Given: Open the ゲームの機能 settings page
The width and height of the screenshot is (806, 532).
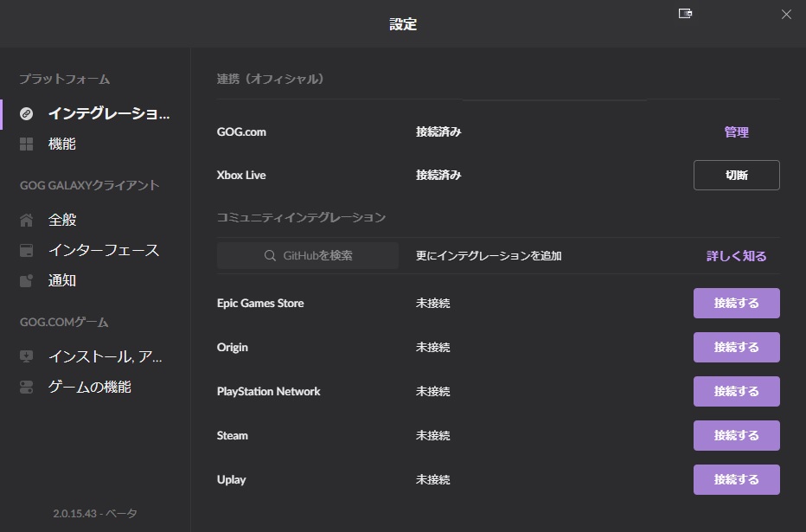Looking at the screenshot, I should tap(95, 387).
